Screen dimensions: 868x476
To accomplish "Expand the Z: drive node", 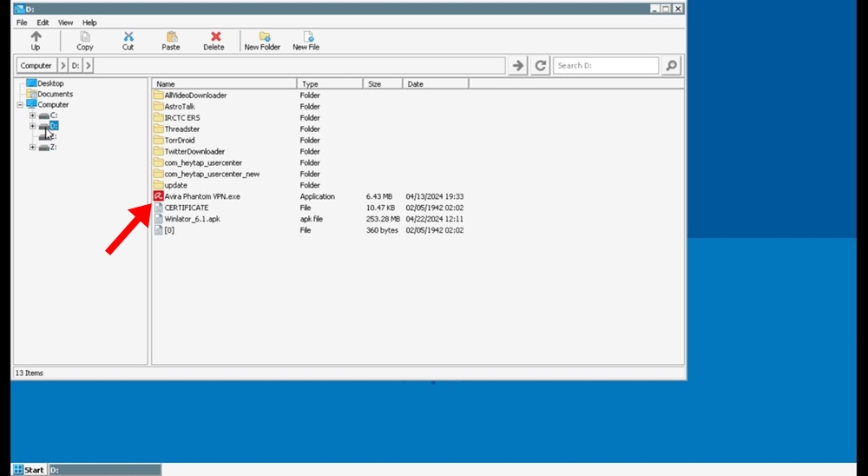I will (33, 148).
